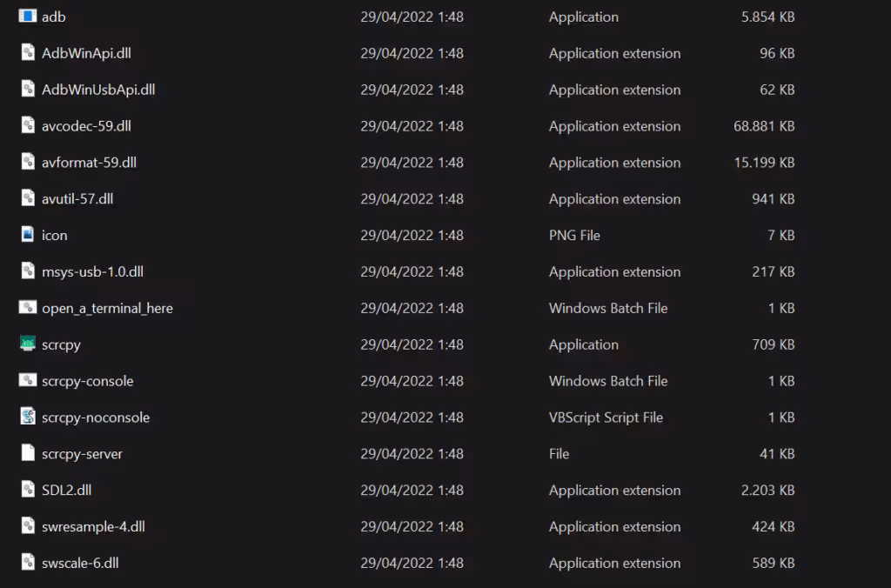
Task: Click the date modified of swscale-6.dll row
Action: 412,563
